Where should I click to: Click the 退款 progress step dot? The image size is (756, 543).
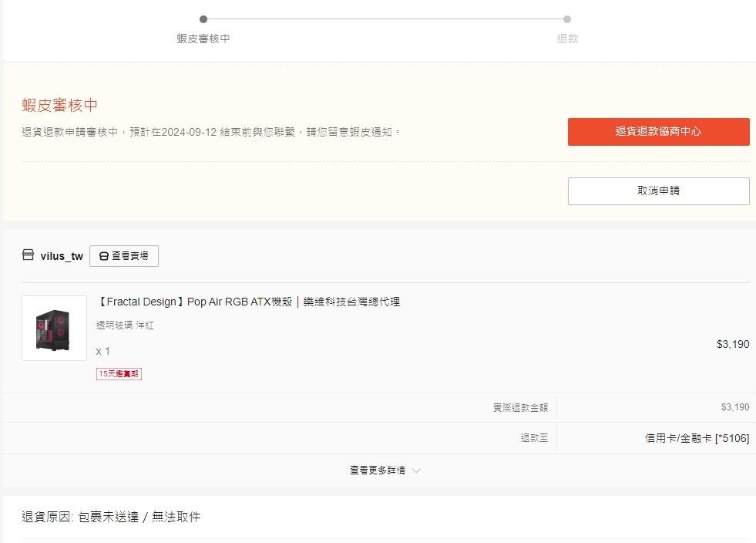click(567, 19)
